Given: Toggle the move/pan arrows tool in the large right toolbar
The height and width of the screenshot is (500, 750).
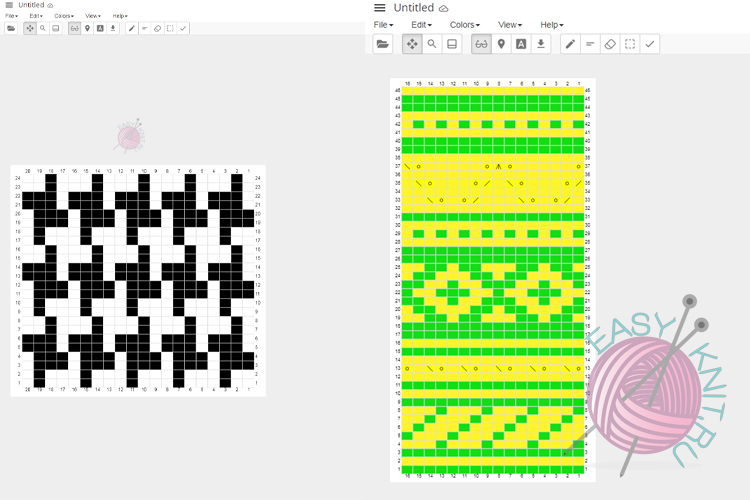Looking at the screenshot, I should [x=412, y=44].
